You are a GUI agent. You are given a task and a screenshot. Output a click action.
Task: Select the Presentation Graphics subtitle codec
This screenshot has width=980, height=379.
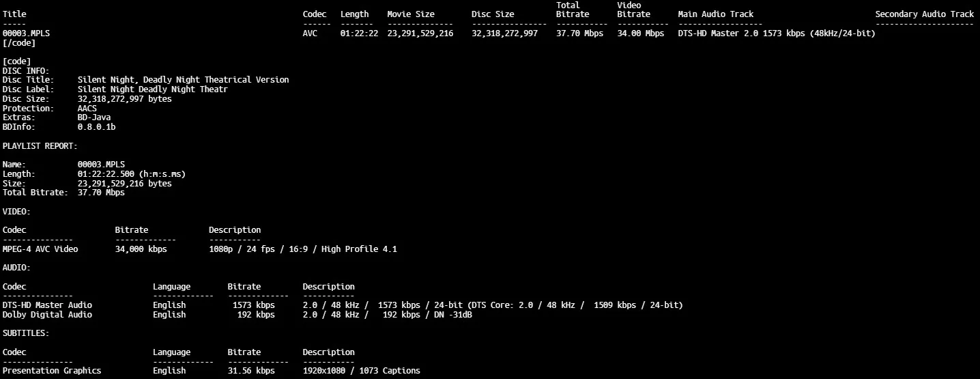(x=52, y=371)
